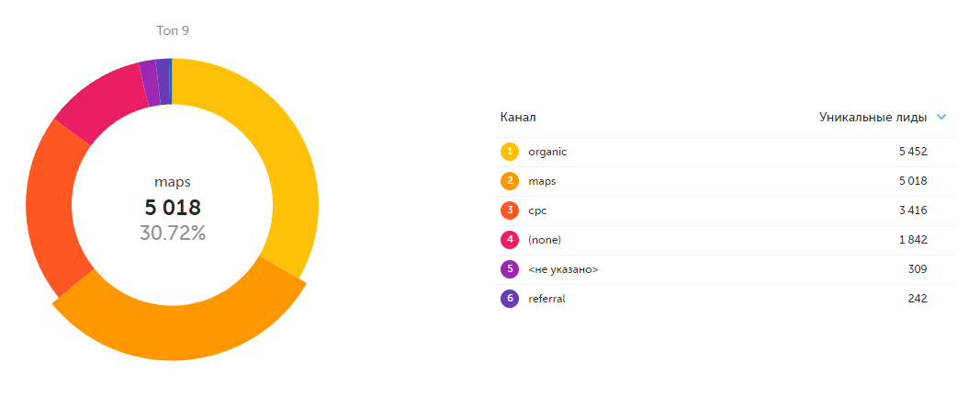Viewport: 980px width, 398px height.
Task: Sort by Уникальные лиды column header
Action: tap(873, 118)
